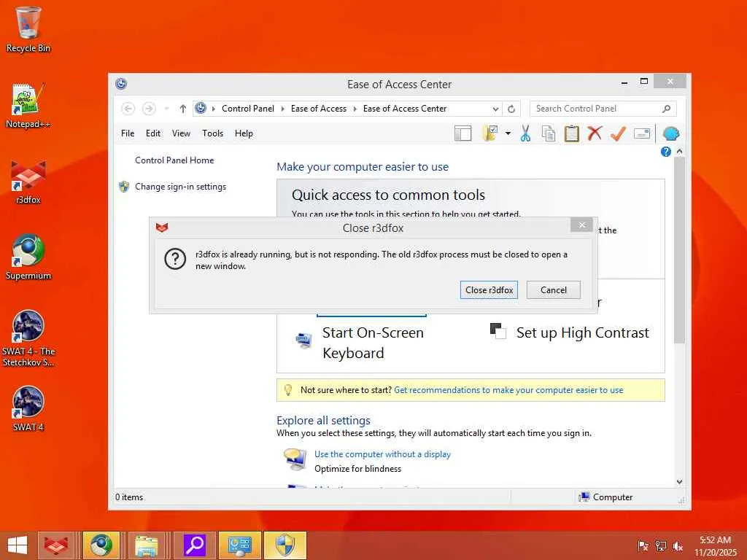
Task: Click the blue shell icon in toolbar
Action: (671, 133)
